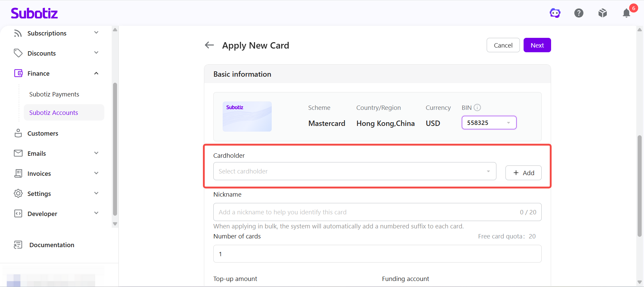
Task: Add a new cardholder
Action: [524, 173]
